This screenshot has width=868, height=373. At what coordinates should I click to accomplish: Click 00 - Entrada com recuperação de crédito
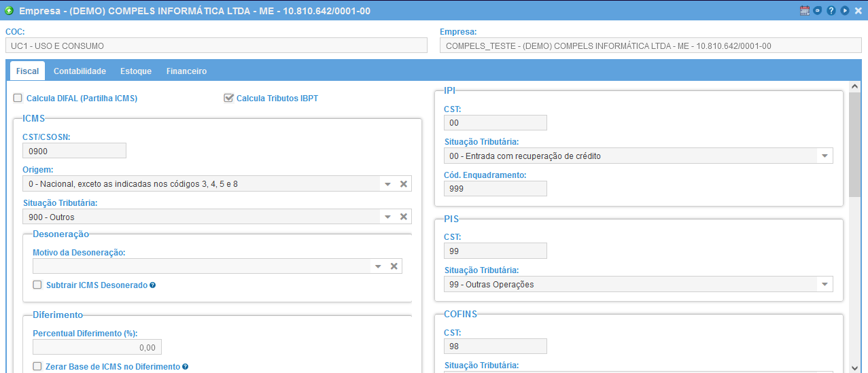click(x=525, y=156)
